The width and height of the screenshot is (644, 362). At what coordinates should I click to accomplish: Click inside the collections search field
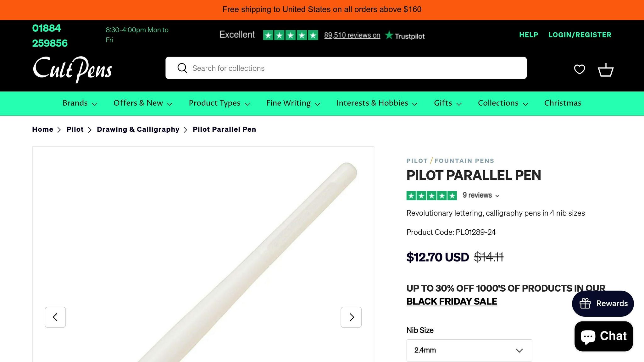314,68
